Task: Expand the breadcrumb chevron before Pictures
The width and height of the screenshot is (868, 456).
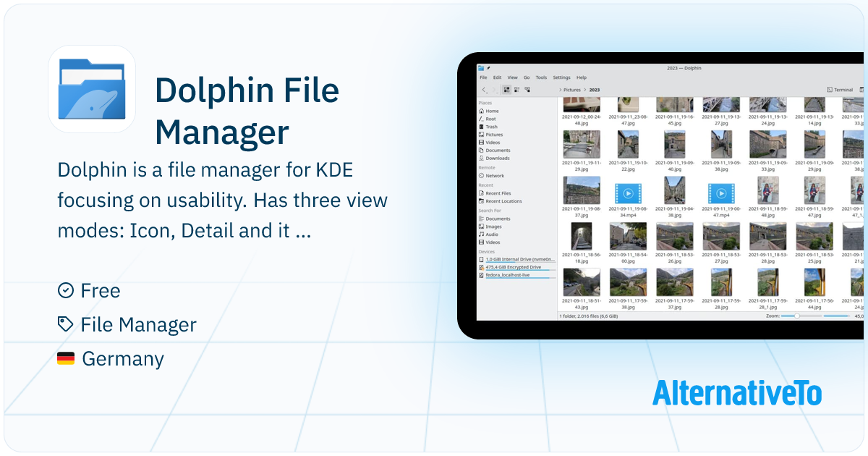Action: (x=561, y=90)
